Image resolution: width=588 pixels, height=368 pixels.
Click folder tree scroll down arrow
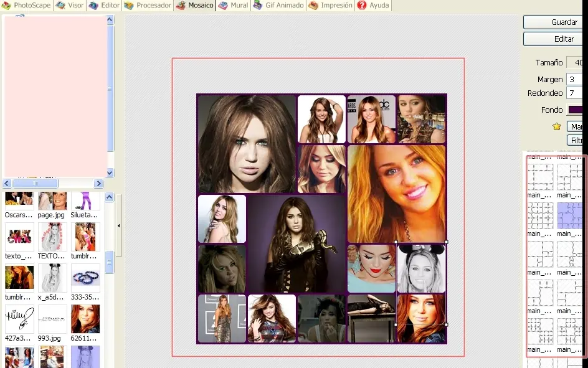[x=110, y=172]
